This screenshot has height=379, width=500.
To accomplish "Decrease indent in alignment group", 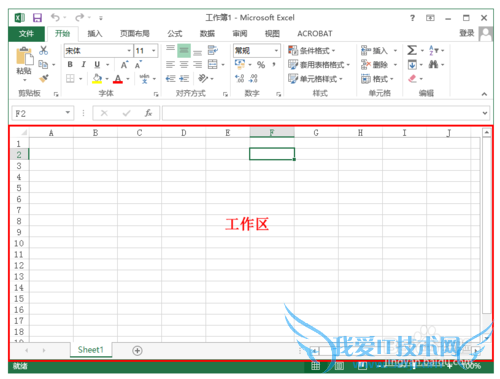I will tap(171, 79).
